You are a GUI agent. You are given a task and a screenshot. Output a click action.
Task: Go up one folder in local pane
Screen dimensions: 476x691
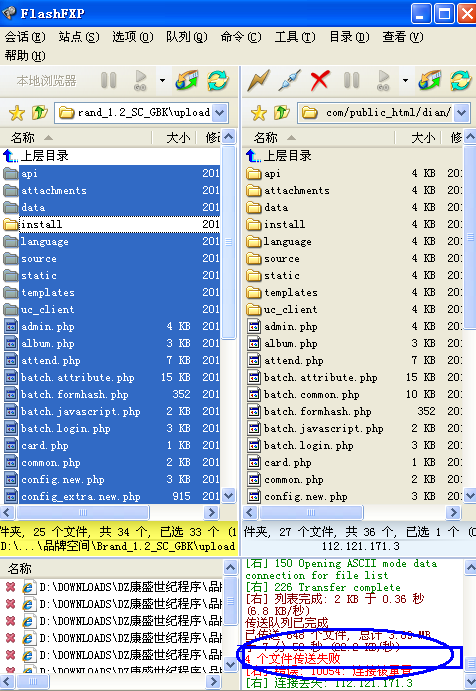pos(40,113)
